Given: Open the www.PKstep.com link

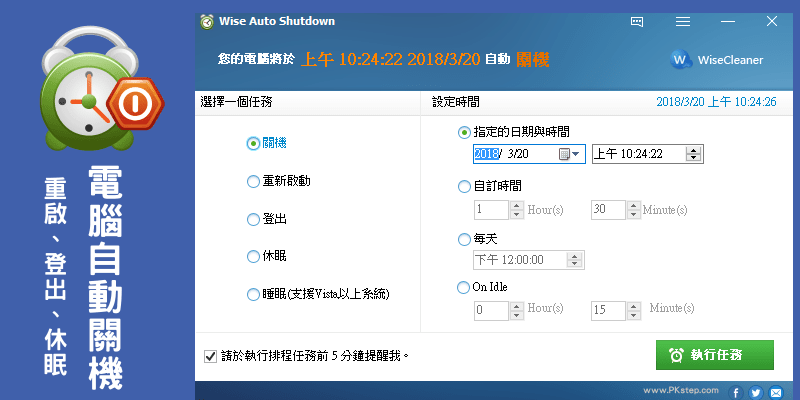Looking at the screenshot, I should coord(681,390).
